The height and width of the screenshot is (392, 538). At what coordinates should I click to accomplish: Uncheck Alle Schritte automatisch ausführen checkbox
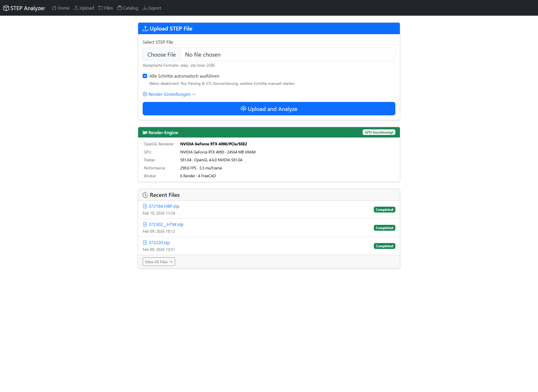tap(145, 76)
